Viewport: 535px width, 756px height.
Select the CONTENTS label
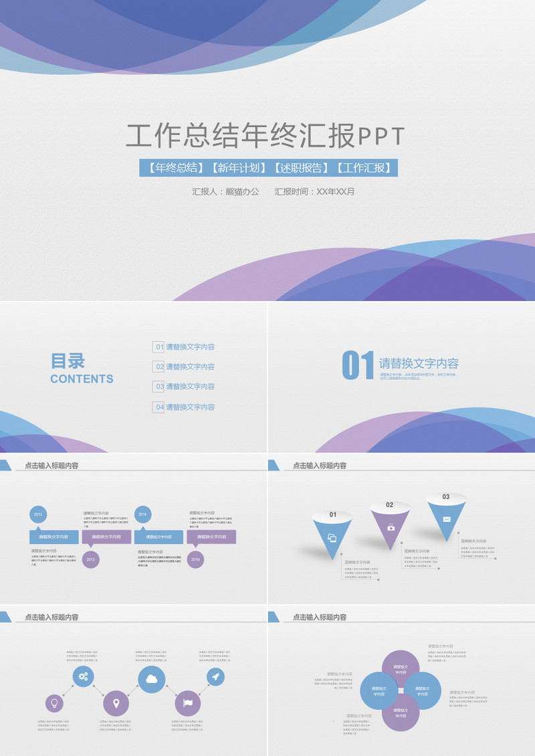[x=82, y=379]
